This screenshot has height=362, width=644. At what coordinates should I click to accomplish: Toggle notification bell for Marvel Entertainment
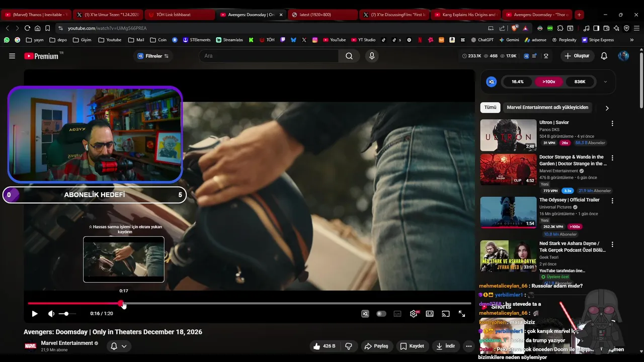(x=119, y=346)
